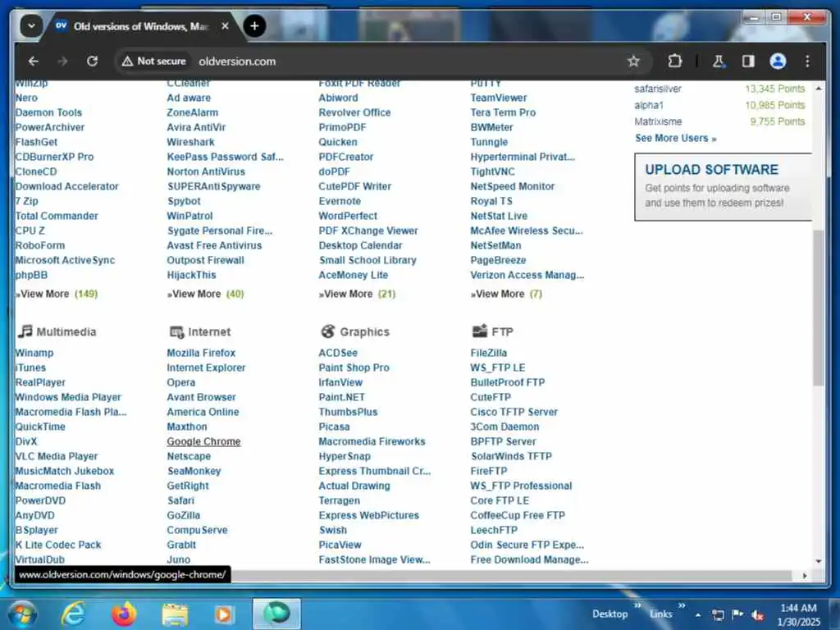The height and width of the screenshot is (630, 840).
Task: Click the network tray icon
Action: (x=718, y=614)
